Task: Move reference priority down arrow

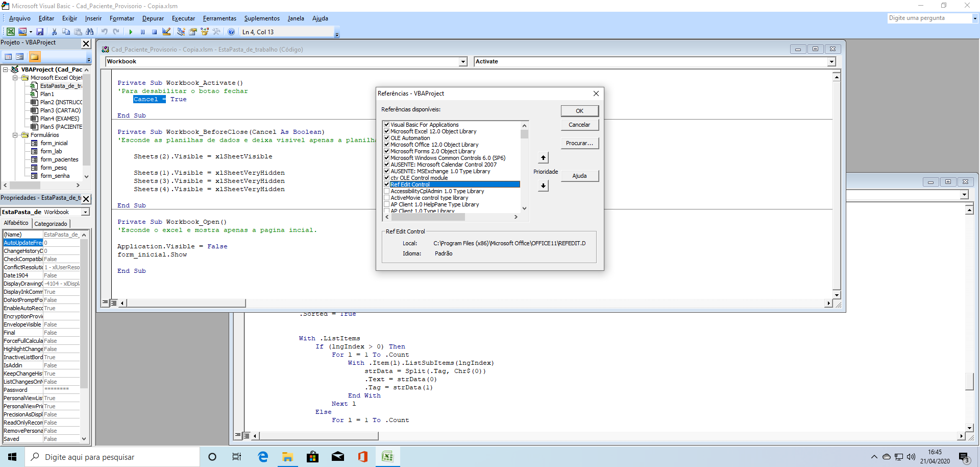Action: [x=543, y=185]
